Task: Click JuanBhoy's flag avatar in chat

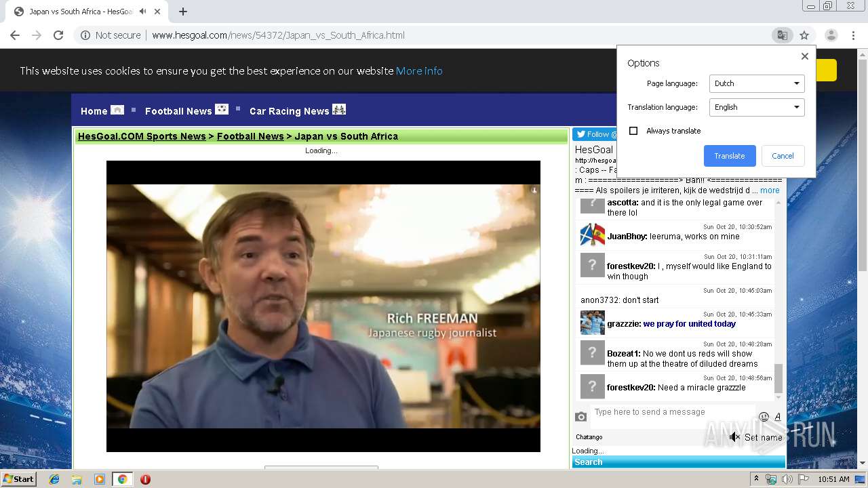Action: coord(593,235)
